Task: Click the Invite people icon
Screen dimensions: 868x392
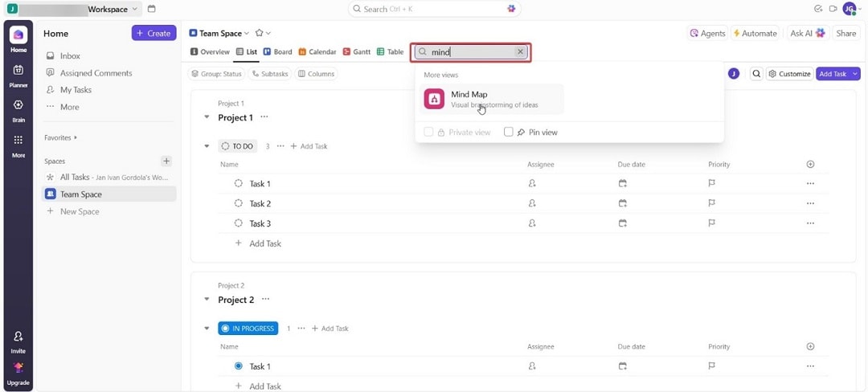Action: coord(18,336)
